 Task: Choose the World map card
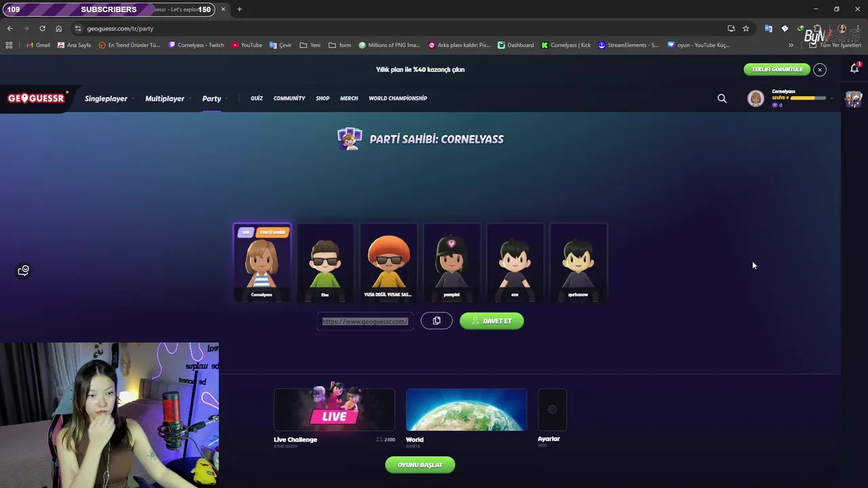tap(466, 410)
